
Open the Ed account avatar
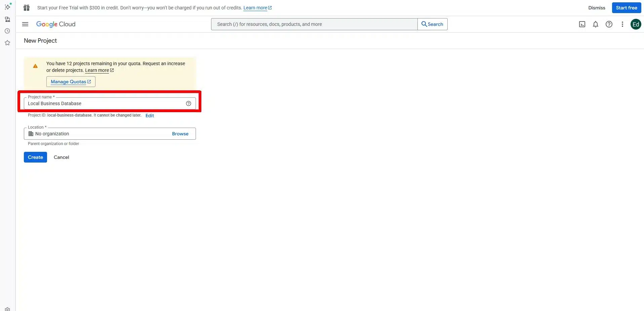pos(635,24)
